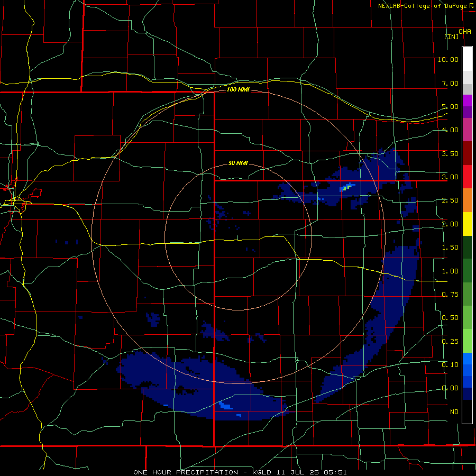Select the 0.00 legend value
This screenshot has width=476, height=476.
[450, 388]
